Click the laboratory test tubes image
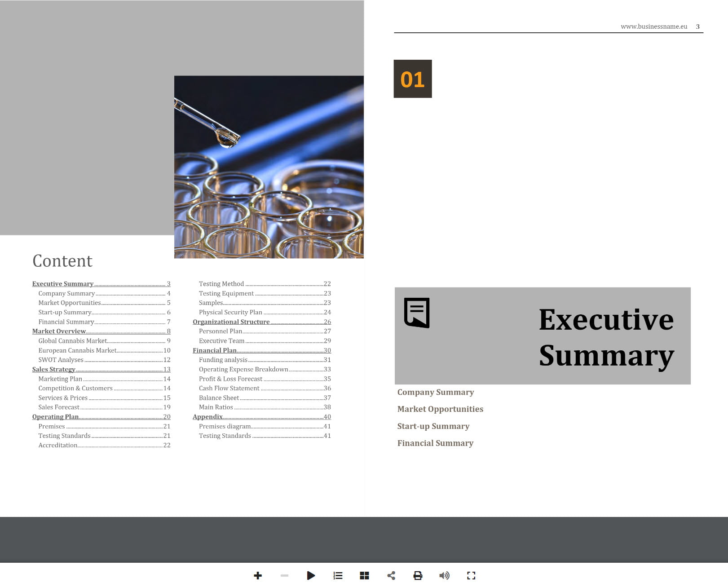 [x=269, y=167]
